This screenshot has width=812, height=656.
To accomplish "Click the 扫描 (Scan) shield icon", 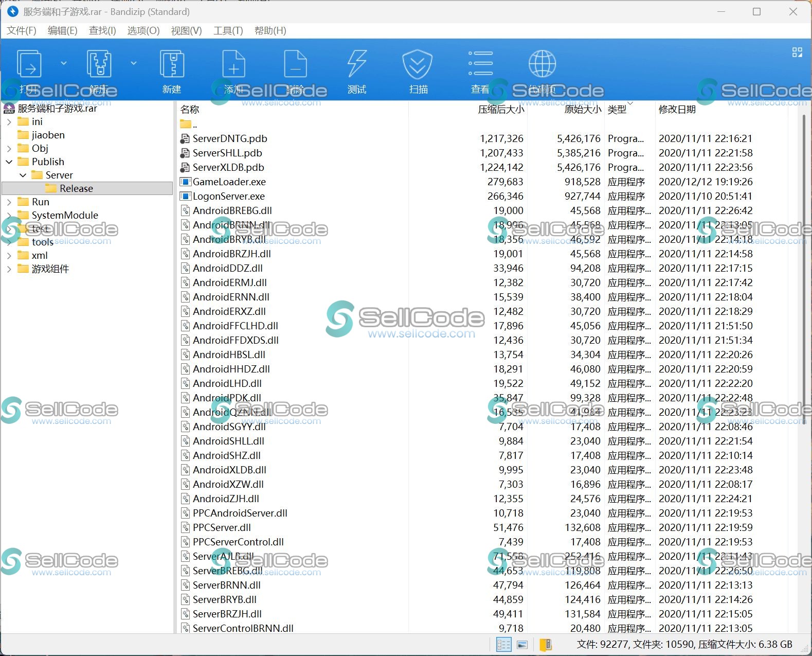I will pos(418,65).
